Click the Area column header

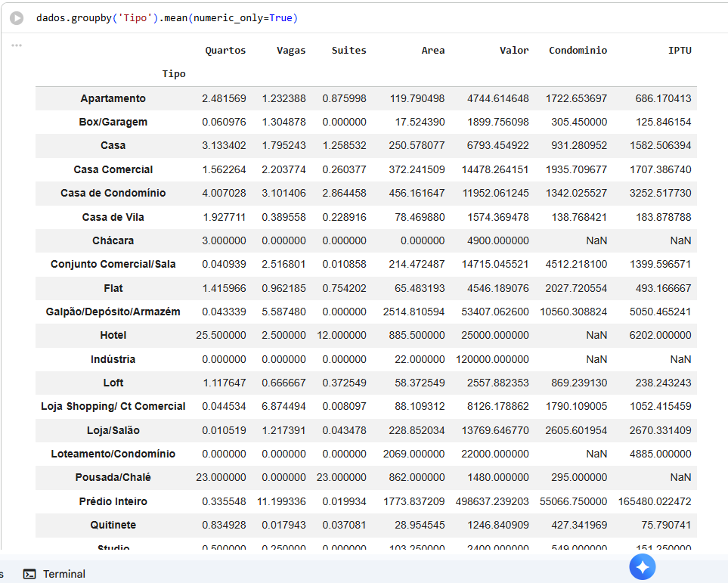[x=432, y=50]
